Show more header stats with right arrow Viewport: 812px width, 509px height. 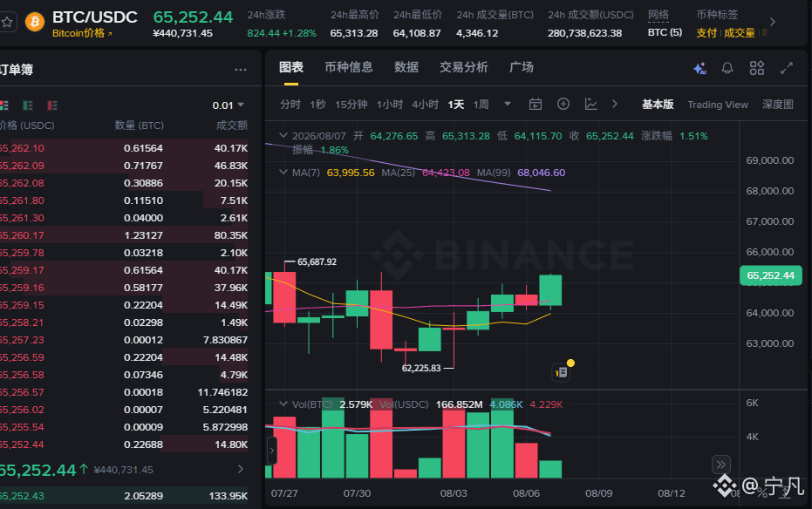pos(772,23)
